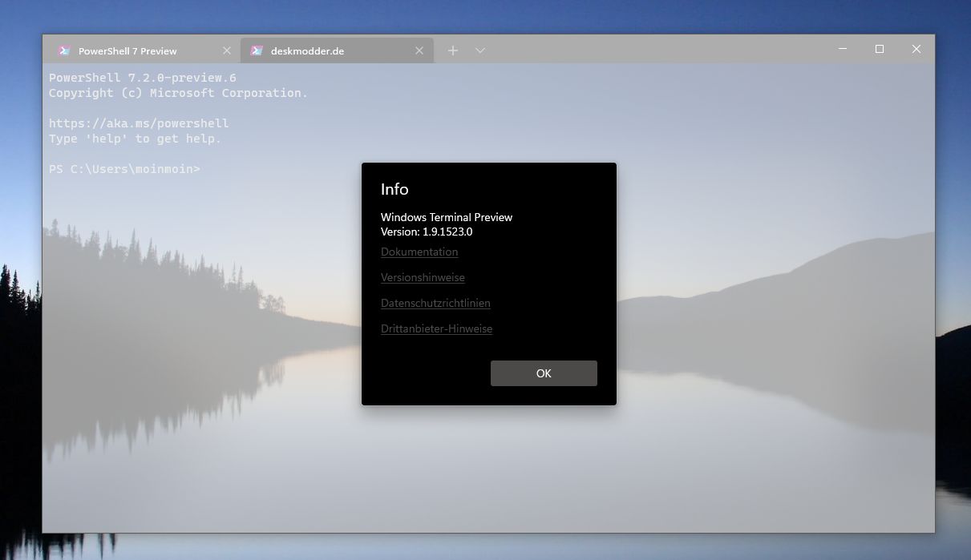Select the deskmodder.de tab
The height and width of the screenshot is (560, 971).
tap(337, 50)
